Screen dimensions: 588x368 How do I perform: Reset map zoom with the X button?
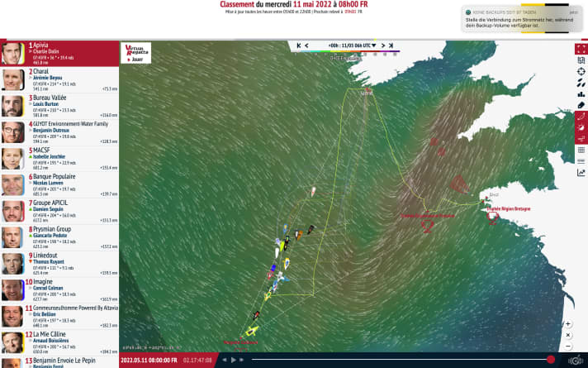[568, 335]
